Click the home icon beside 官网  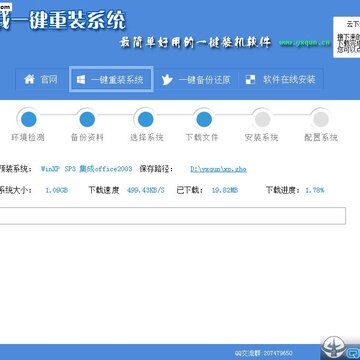(x=29, y=80)
